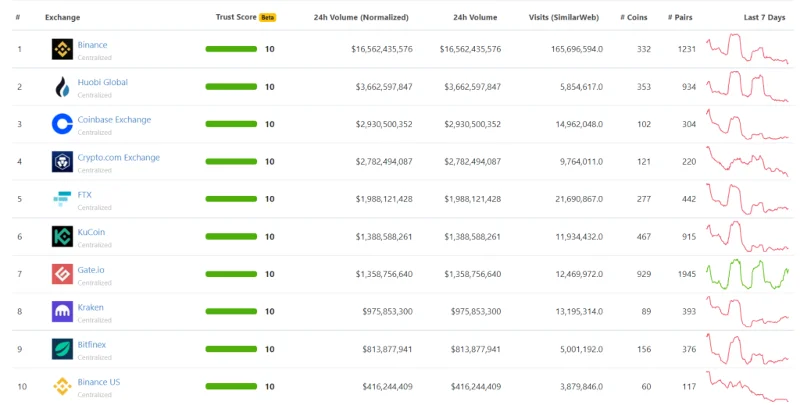This screenshot has width=800, height=405.
Task: Sort by the # rank column header
Action: (18, 17)
